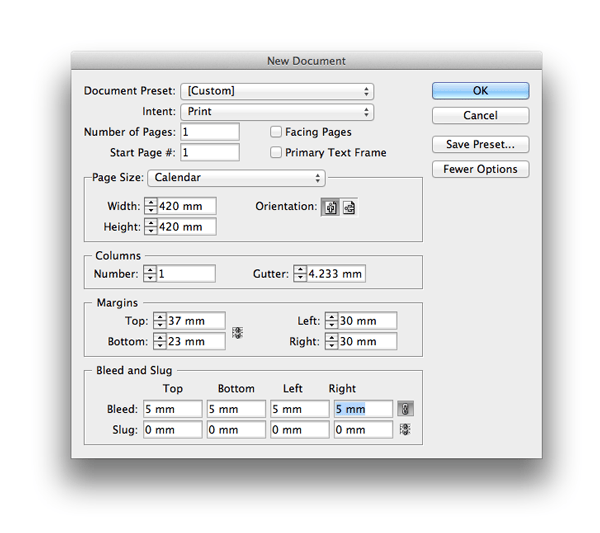Click Gutter value field

click(x=336, y=274)
